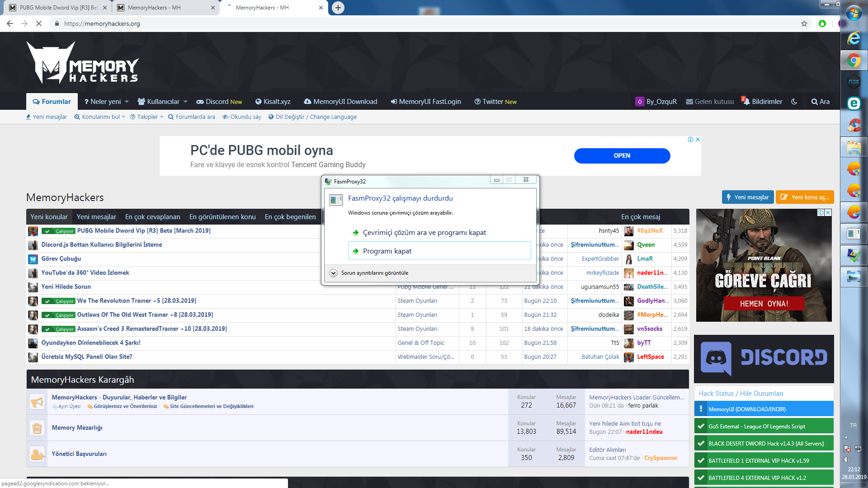Image resolution: width=868 pixels, height=488 pixels.
Task: Open the Discord New navigation link
Action: tap(219, 102)
